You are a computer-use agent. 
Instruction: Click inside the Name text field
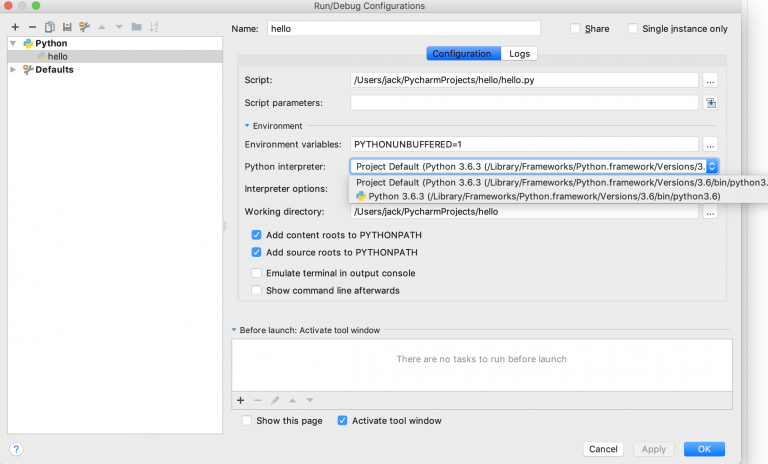point(403,29)
